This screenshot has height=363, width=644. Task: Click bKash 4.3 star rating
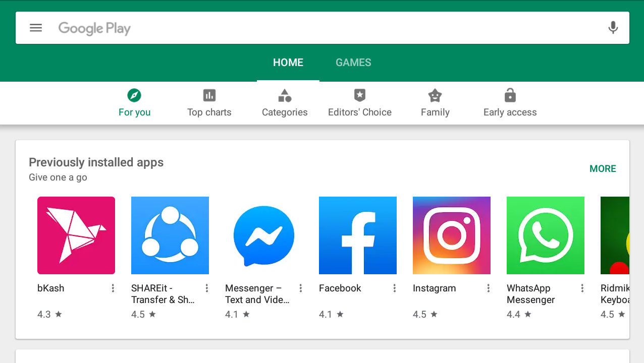(x=49, y=315)
